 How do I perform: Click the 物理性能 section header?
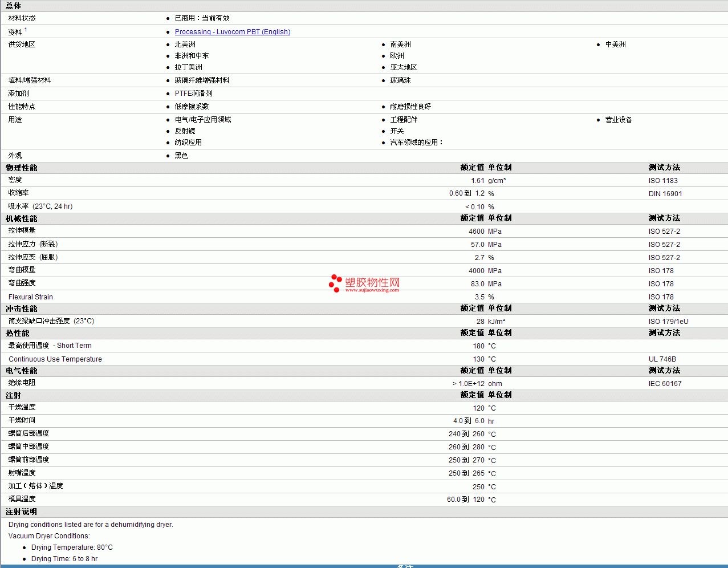[21, 168]
